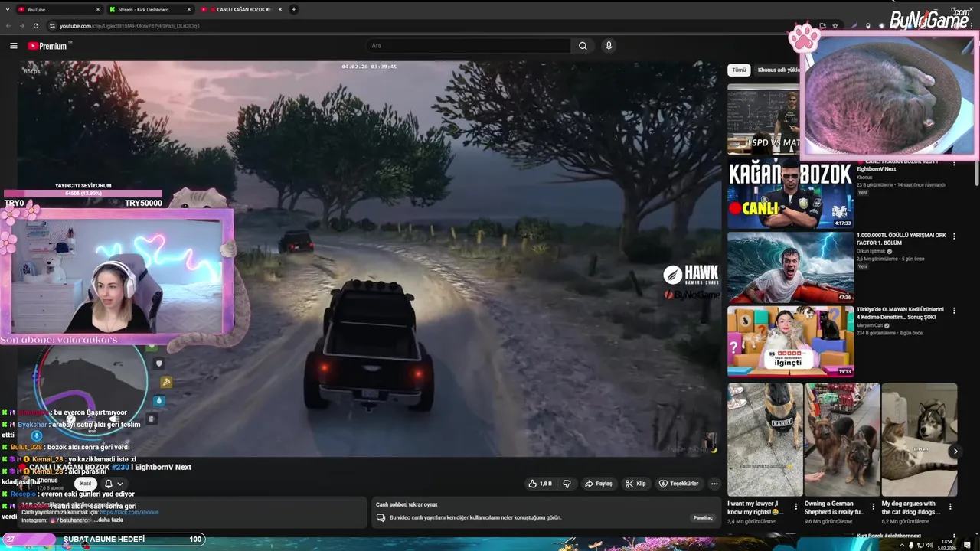Open My dog argues with cat short
Screen dimensions: 980x551
tap(919, 440)
